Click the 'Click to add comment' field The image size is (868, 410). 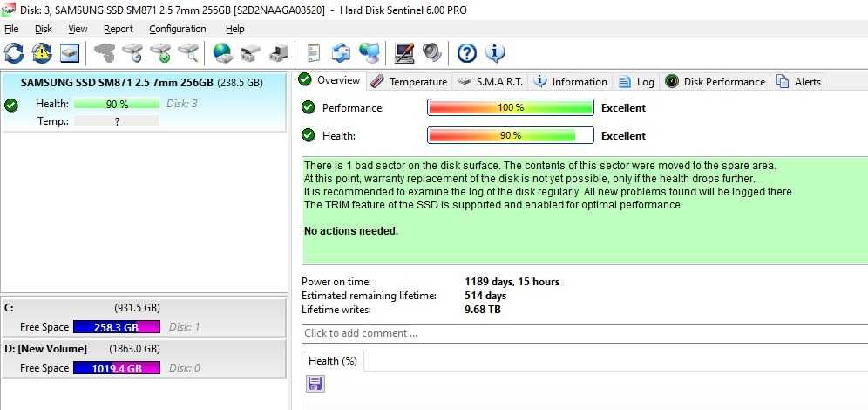(585, 333)
